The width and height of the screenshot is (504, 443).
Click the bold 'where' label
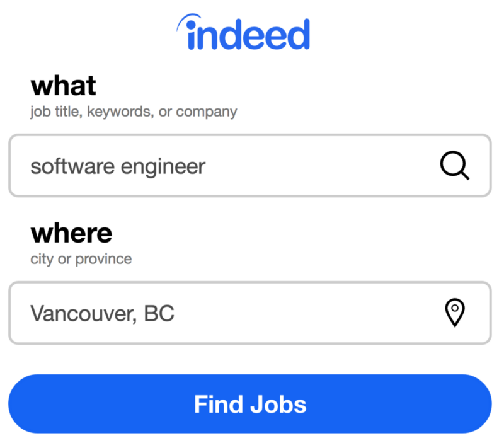[x=71, y=233]
